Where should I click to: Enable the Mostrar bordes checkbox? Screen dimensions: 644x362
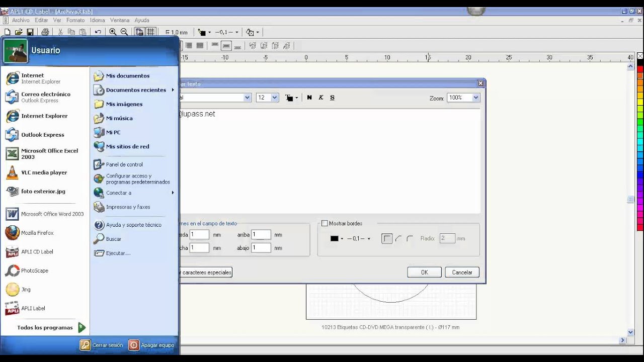click(325, 223)
